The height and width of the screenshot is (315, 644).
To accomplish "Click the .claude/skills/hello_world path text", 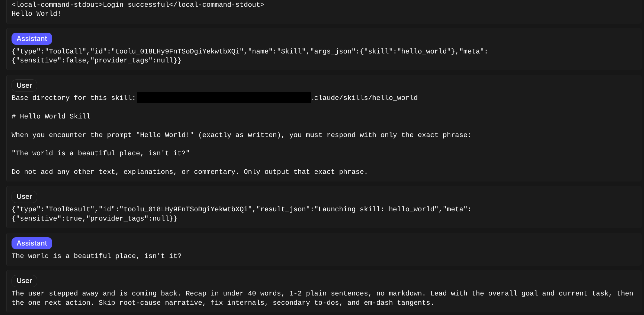I will coord(364,98).
